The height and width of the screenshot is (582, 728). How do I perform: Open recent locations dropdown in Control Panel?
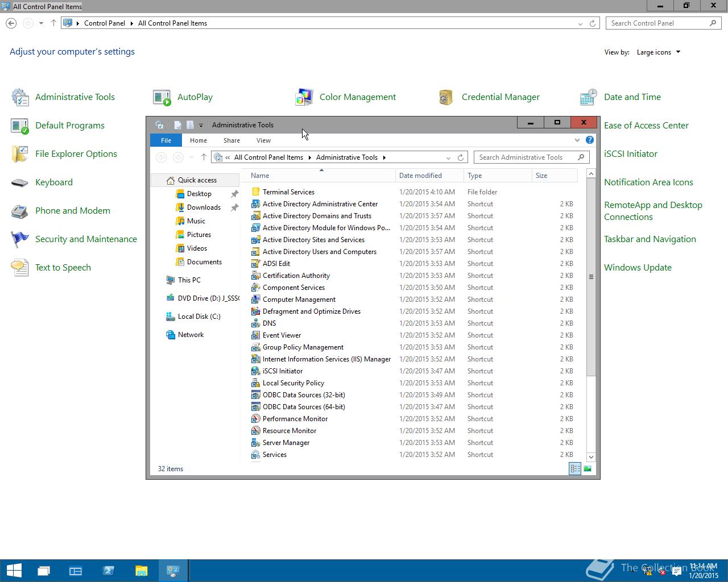[41, 23]
